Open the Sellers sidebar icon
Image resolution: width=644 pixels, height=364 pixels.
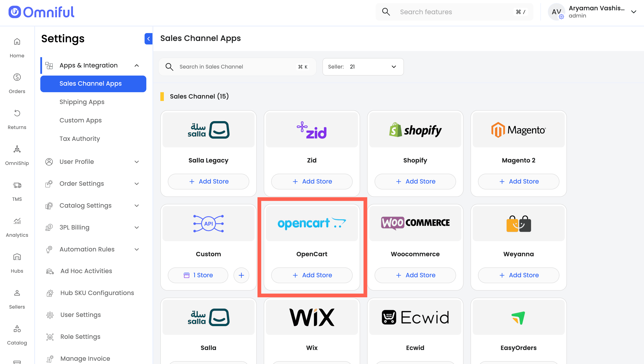tap(17, 293)
